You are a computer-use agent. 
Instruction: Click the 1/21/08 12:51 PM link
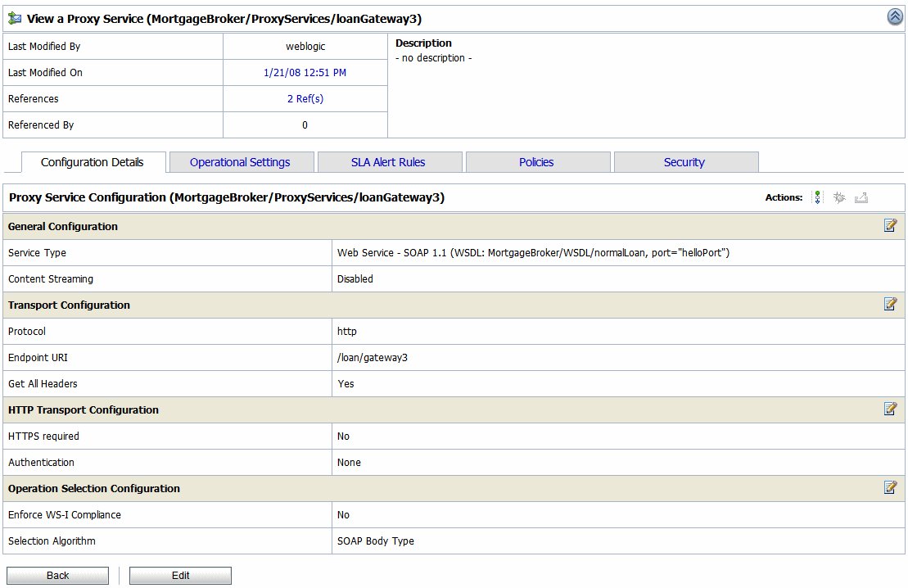305,72
